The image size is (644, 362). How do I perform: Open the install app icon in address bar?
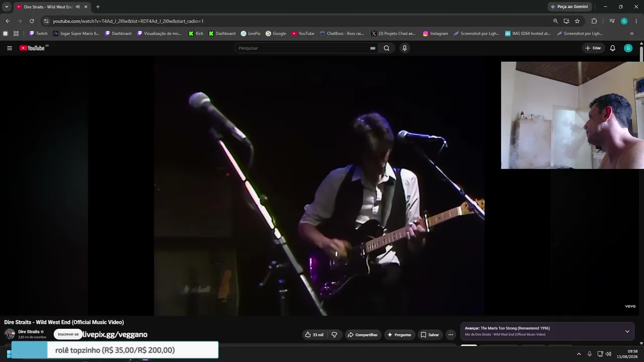click(x=567, y=21)
